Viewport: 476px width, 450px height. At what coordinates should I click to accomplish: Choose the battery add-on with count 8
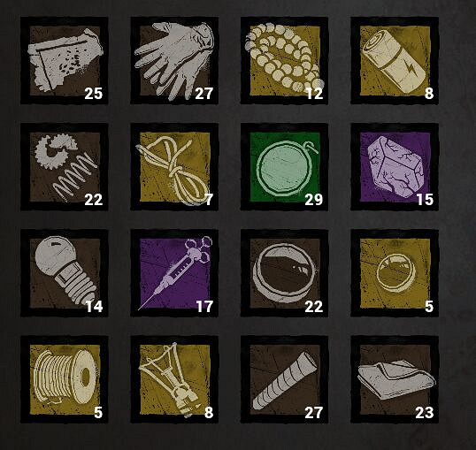(x=395, y=61)
